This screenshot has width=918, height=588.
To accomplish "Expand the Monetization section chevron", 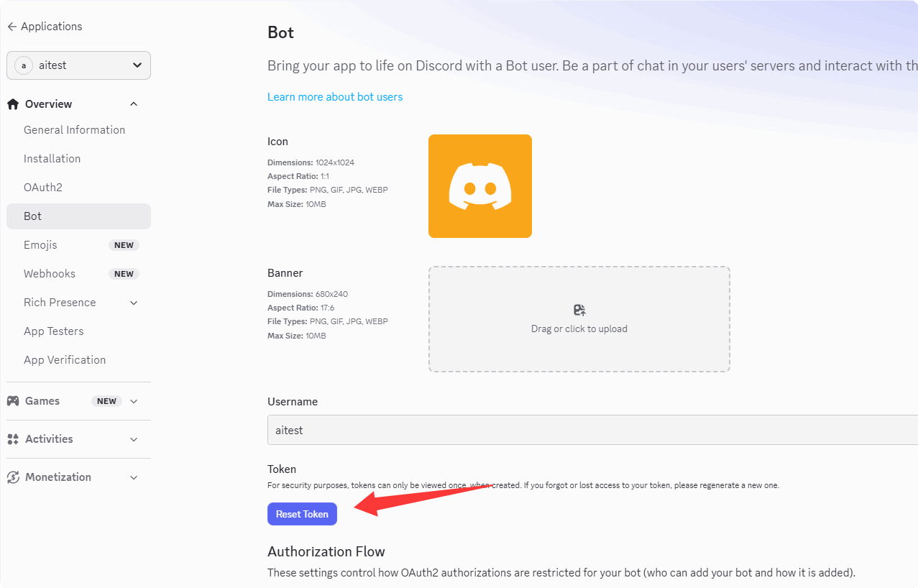I will [x=134, y=477].
